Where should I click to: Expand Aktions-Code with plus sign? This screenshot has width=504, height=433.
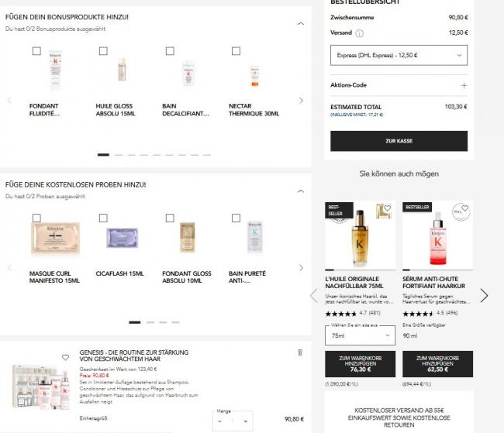(464, 85)
